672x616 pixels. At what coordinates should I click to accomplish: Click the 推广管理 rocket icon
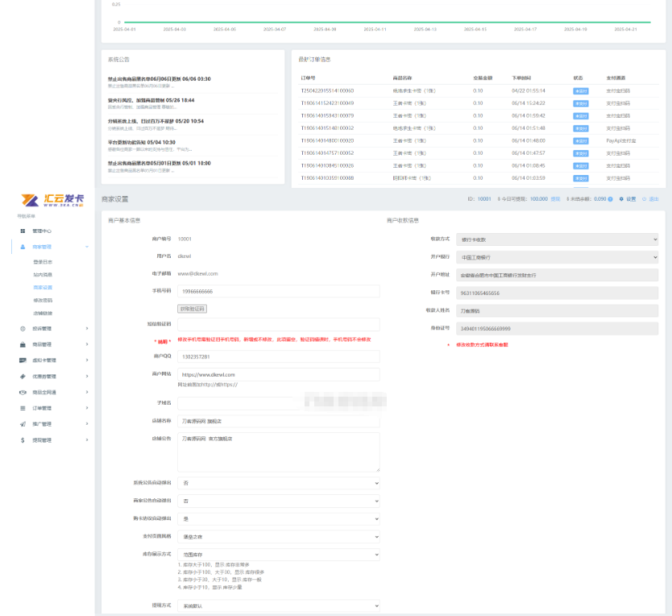point(23,424)
